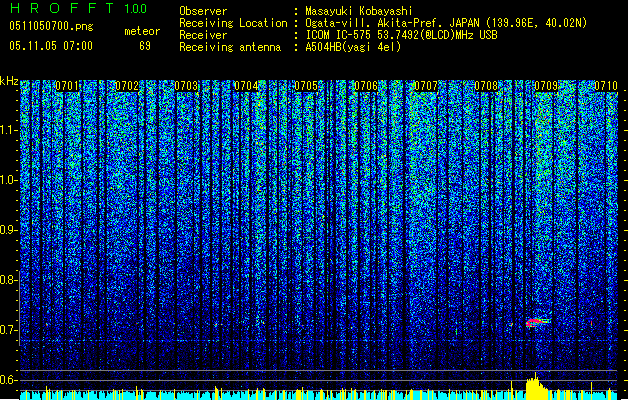Click the 0702 time marker
This screenshot has width=629, height=400.
tap(127, 86)
